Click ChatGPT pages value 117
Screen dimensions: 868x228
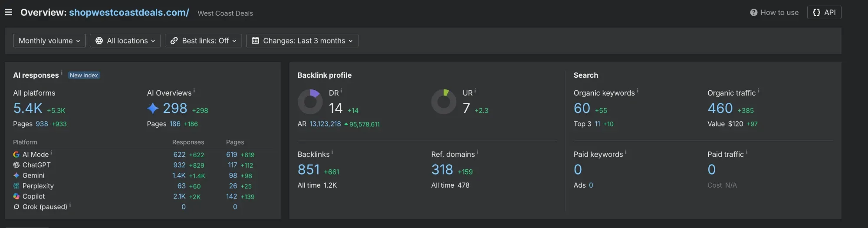click(233, 165)
